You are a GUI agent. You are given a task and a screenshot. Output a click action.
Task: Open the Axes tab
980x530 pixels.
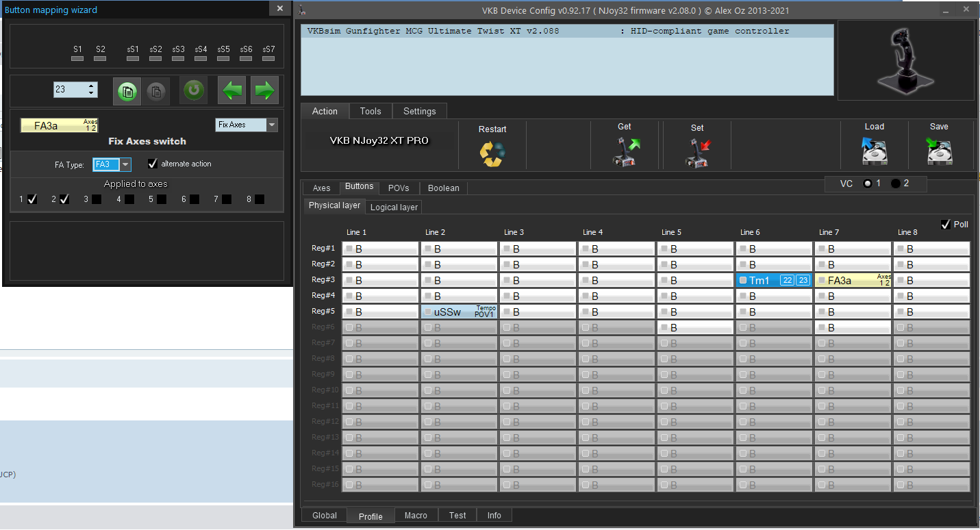[x=321, y=188]
